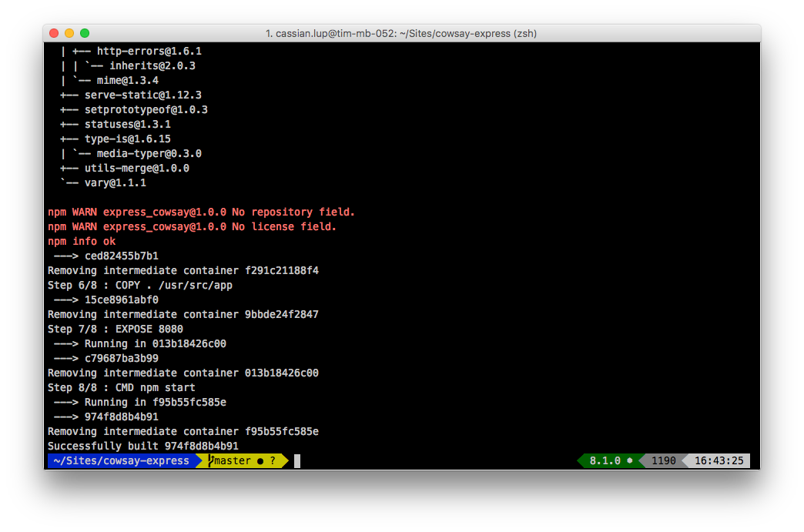Click the 'No repository field' npm warning
Screen dimensions: 804x532
tap(202, 212)
